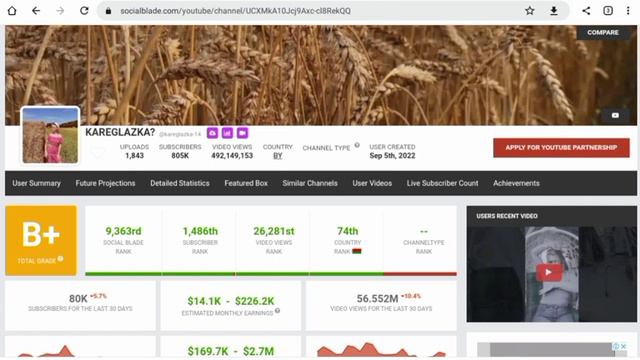
Task: Click the first purple cloud badge icon
Action: click(x=212, y=133)
